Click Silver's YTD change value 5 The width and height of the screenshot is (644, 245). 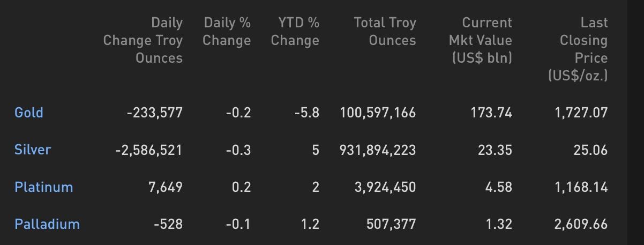point(316,150)
